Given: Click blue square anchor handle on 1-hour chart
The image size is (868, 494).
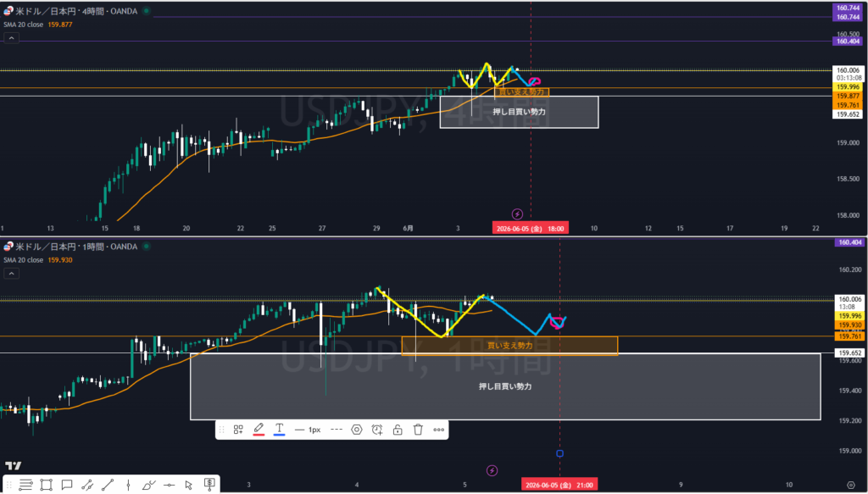Looking at the screenshot, I should point(559,453).
